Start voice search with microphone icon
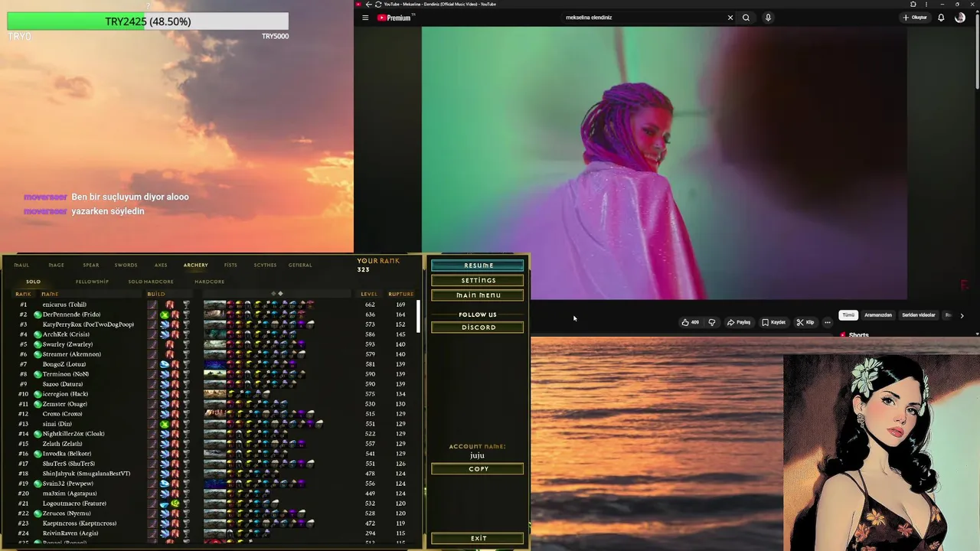Screen dimensions: 980x551 (x=768, y=18)
